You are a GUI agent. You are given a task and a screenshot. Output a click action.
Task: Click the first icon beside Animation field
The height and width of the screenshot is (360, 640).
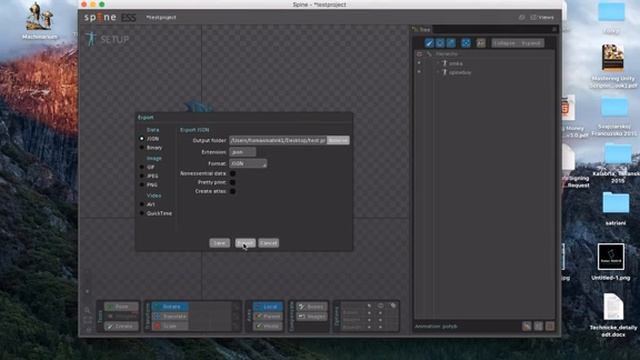point(527,326)
